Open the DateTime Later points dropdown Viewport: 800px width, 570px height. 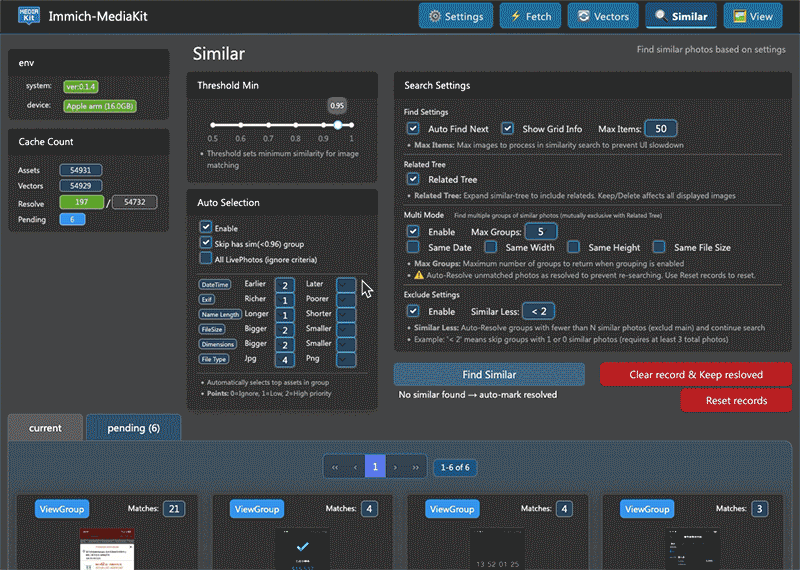point(346,285)
